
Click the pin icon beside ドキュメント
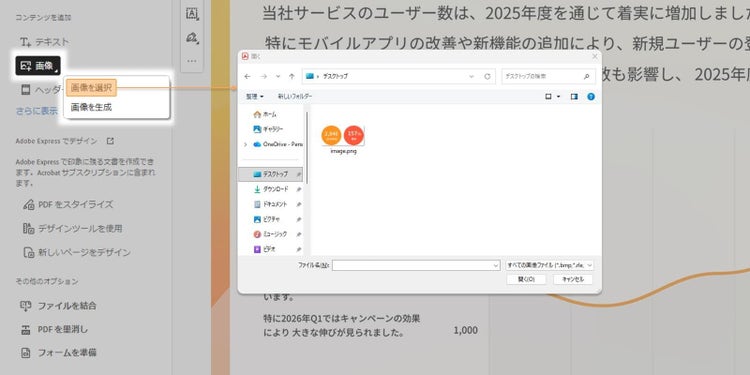(298, 204)
